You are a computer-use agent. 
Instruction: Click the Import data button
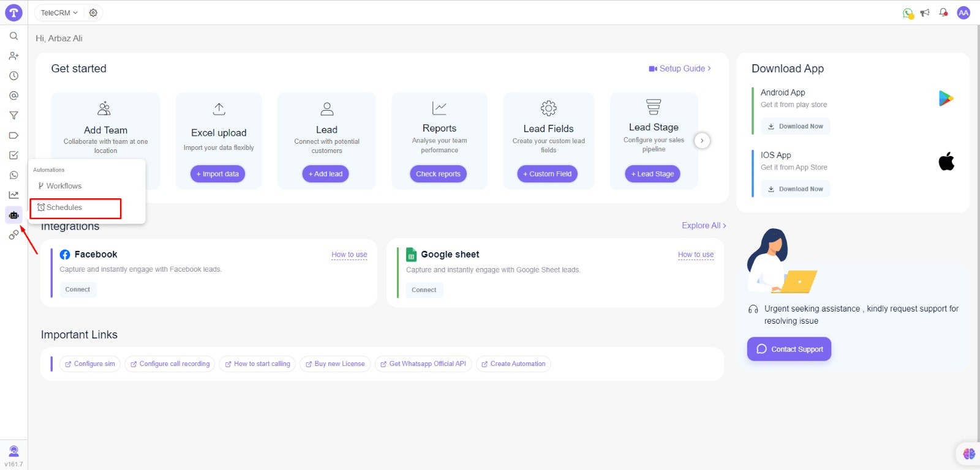pyautogui.click(x=217, y=174)
